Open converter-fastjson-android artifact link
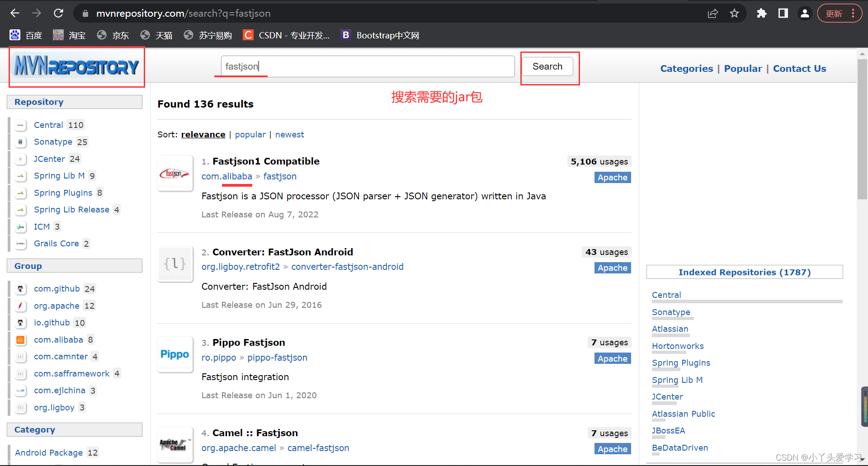The height and width of the screenshot is (466, 868). [347, 267]
